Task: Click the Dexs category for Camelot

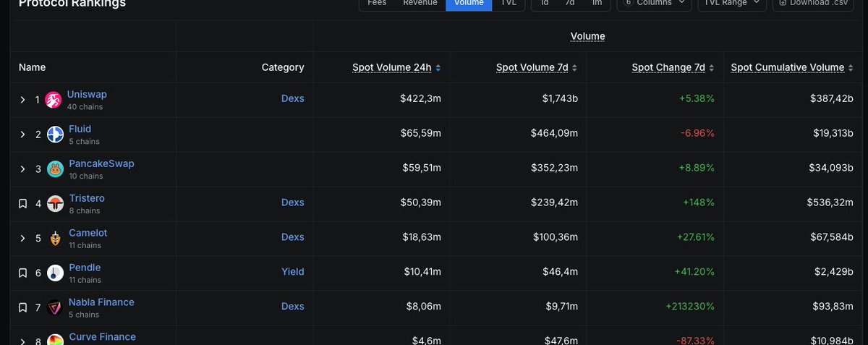Action: [x=293, y=237]
